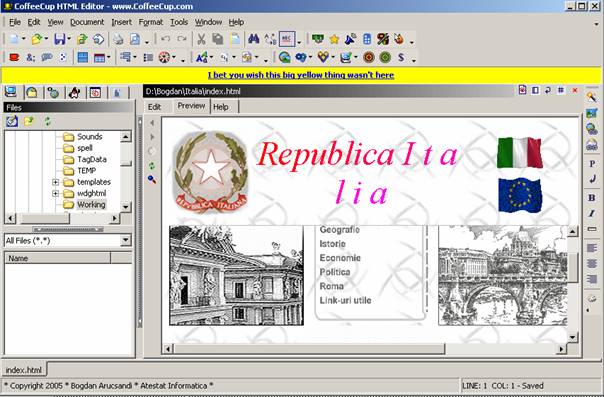Click the spell check ABC icon
This screenshot has width=604, height=397.
(x=287, y=39)
